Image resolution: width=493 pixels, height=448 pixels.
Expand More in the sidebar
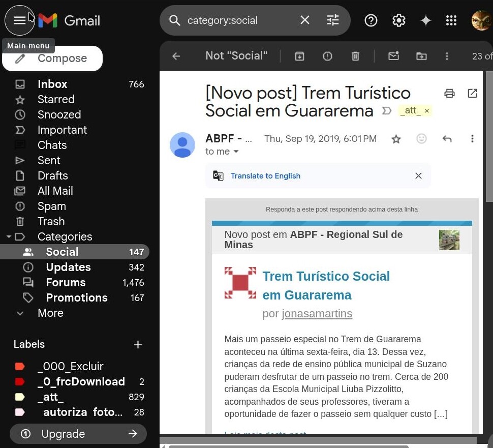pyautogui.click(x=50, y=313)
